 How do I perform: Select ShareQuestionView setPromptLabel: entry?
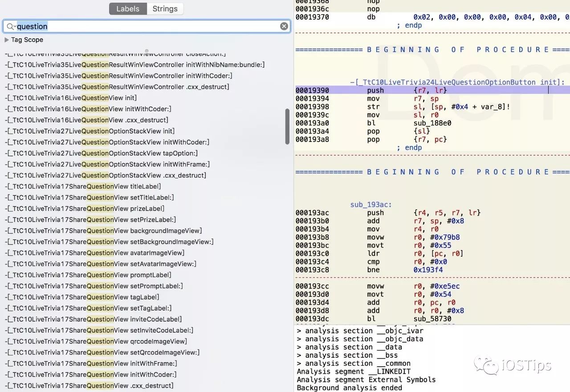click(x=94, y=286)
